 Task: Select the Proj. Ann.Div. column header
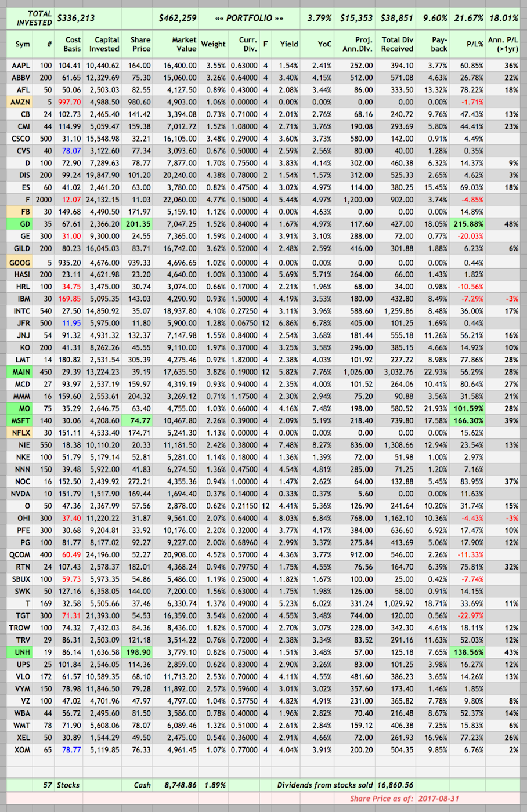pos(360,44)
